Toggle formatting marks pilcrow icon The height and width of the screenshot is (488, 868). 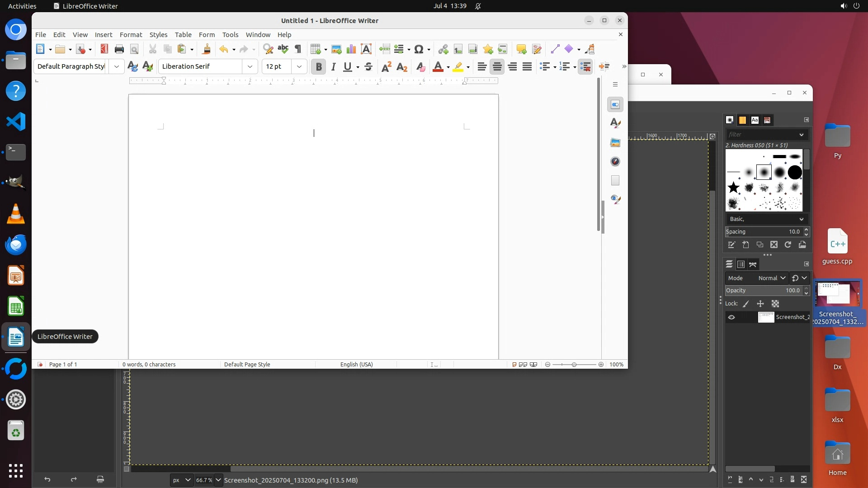[298, 49]
